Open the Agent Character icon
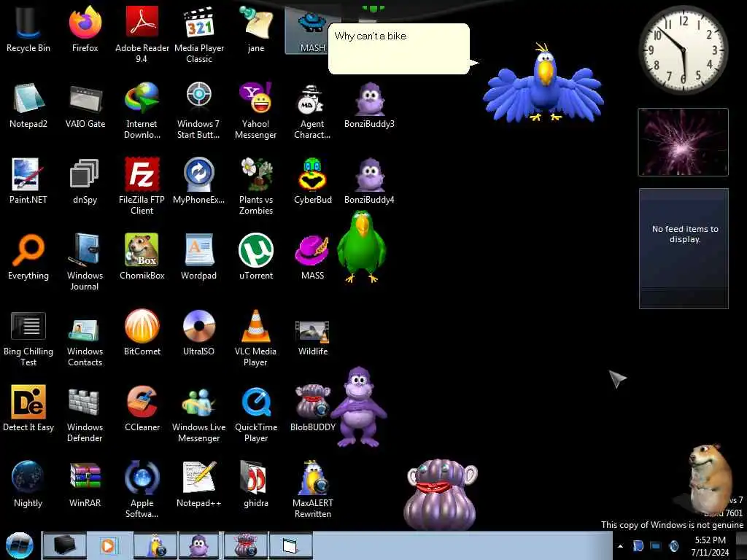This screenshot has height=560, width=747. (x=312, y=111)
